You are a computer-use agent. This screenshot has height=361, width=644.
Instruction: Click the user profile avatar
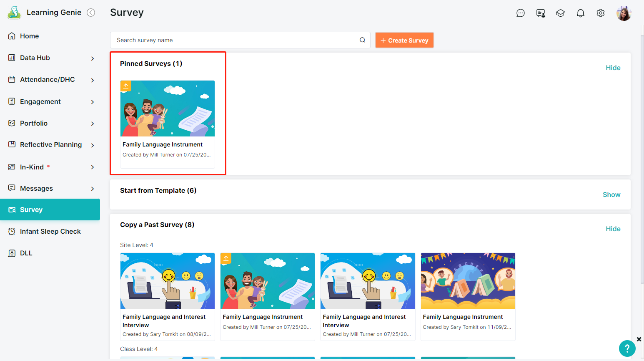[624, 13]
